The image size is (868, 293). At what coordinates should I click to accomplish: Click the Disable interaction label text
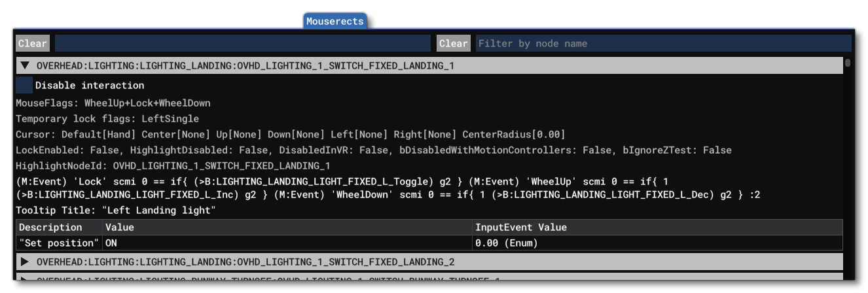(x=90, y=86)
